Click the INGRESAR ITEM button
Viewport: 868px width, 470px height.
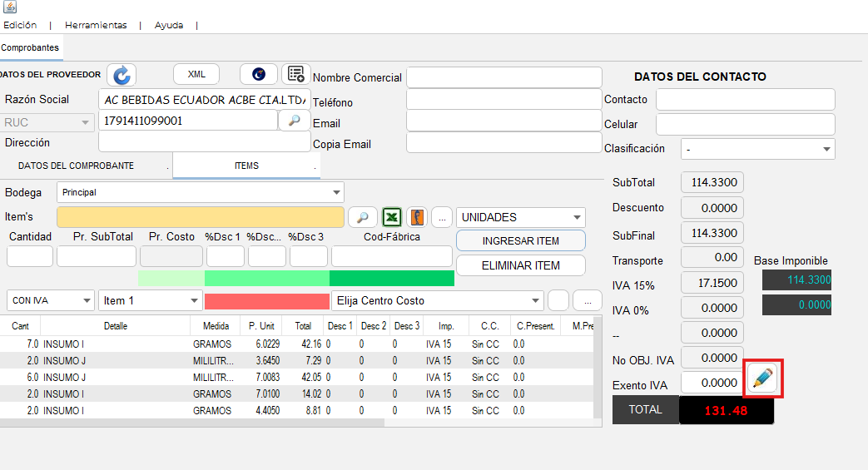(x=520, y=240)
